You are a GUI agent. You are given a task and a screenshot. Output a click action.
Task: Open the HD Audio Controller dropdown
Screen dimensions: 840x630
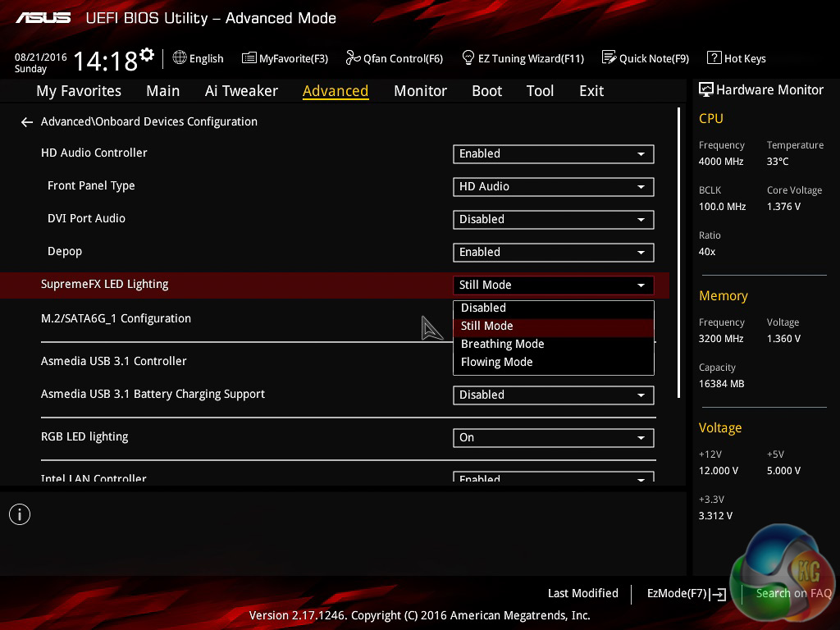pos(554,154)
